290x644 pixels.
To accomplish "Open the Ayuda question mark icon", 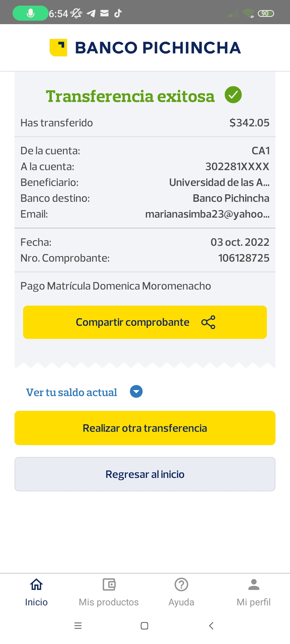I will pyautogui.click(x=181, y=584).
